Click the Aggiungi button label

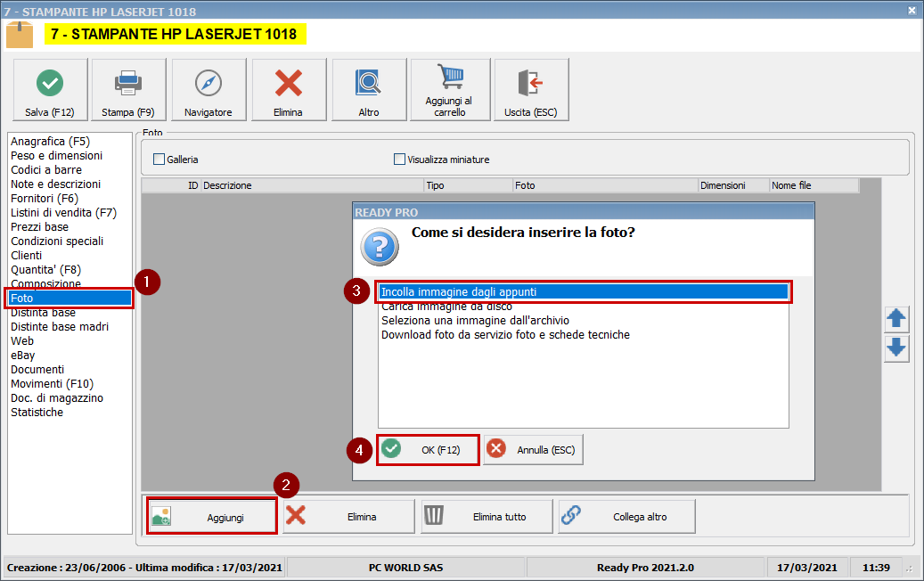point(225,518)
